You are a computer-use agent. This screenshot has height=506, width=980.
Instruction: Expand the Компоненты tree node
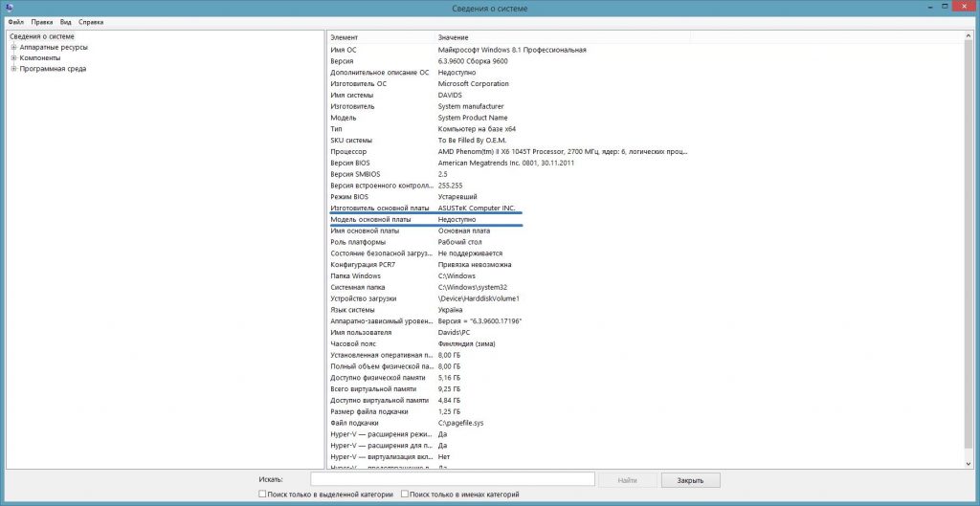tap(13, 57)
